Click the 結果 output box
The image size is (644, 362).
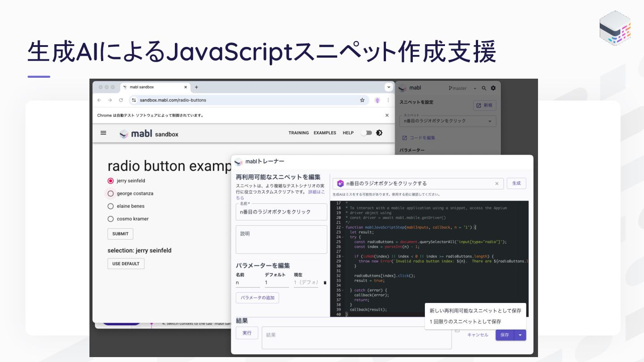coord(357,338)
